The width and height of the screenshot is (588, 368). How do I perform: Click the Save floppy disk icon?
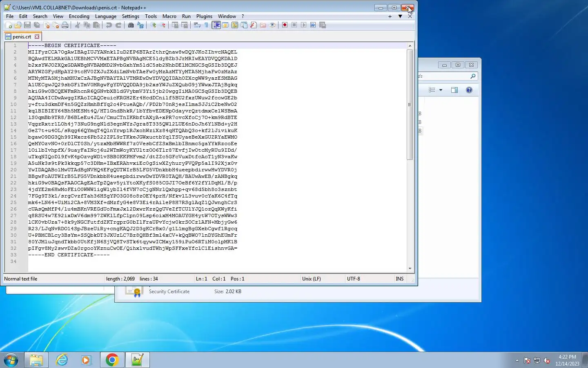pyautogui.click(x=27, y=25)
